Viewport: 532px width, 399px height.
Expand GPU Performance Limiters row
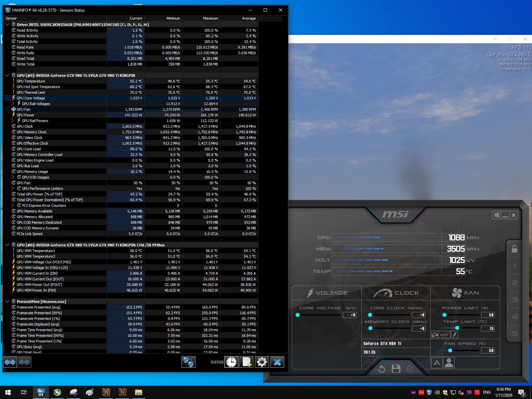(x=13, y=188)
